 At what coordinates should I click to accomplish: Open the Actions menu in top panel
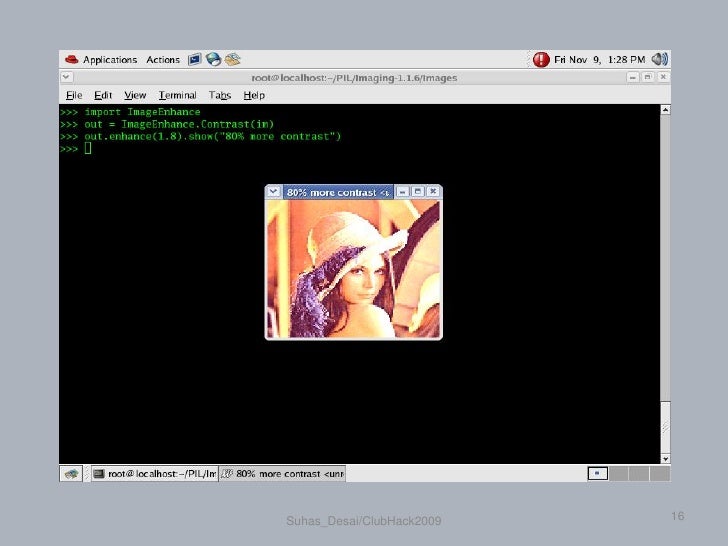[x=162, y=59]
